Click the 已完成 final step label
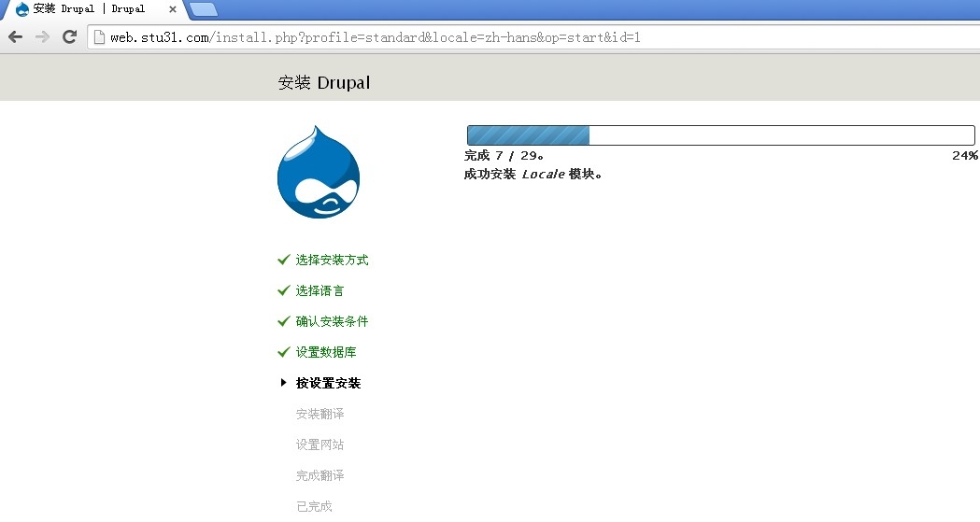980x522 pixels. 314,506
